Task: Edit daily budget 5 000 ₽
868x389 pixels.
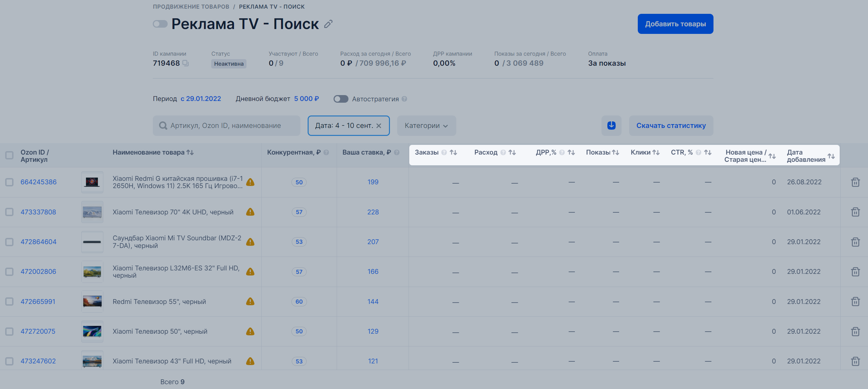Action: click(x=307, y=99)
